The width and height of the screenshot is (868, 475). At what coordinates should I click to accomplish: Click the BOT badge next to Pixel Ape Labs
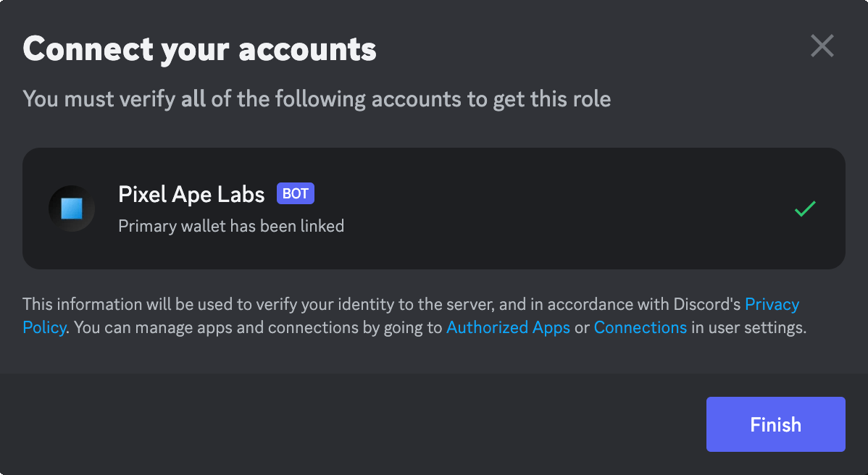click(x=295, y=193)
